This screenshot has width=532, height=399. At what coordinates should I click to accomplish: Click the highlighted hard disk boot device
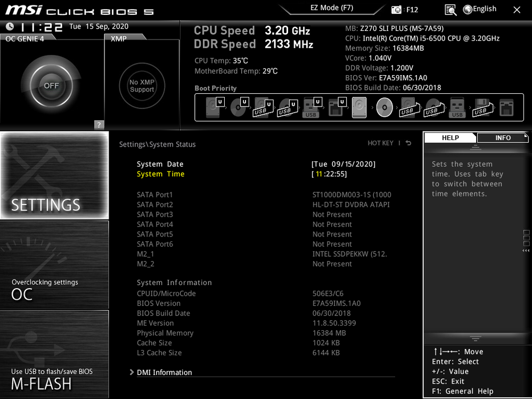click(359, 108)
